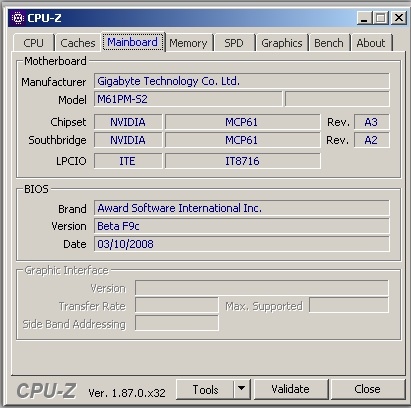The height and width of the screenshot is (408, 411).
Task: Expand the Tools dropdown arrow
Action: (x=242, y=389)
